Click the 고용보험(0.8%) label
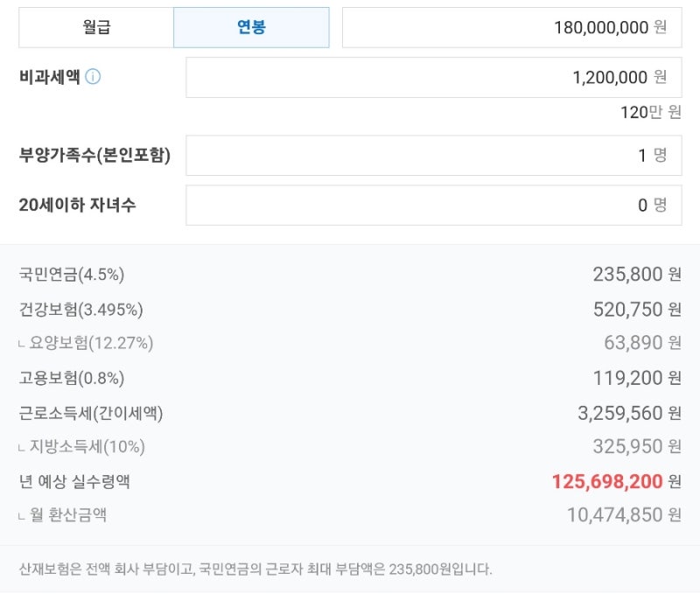The image size is (700, 594). pos(72,378)
